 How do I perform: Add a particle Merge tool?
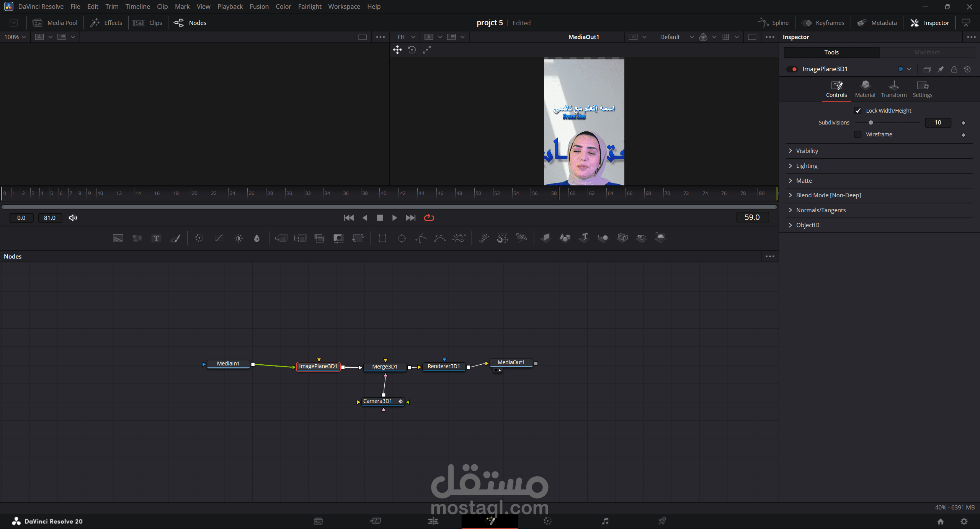coord(503,238)
